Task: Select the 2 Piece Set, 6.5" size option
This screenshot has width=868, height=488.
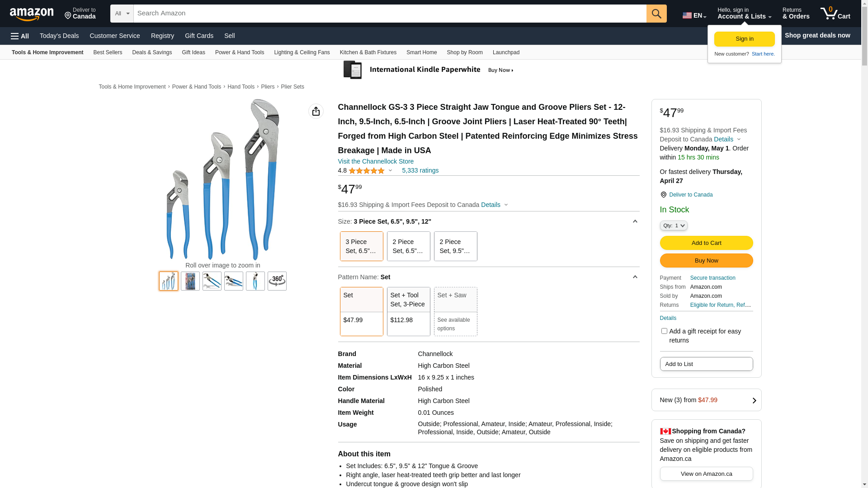Action: tap(409, 246)
